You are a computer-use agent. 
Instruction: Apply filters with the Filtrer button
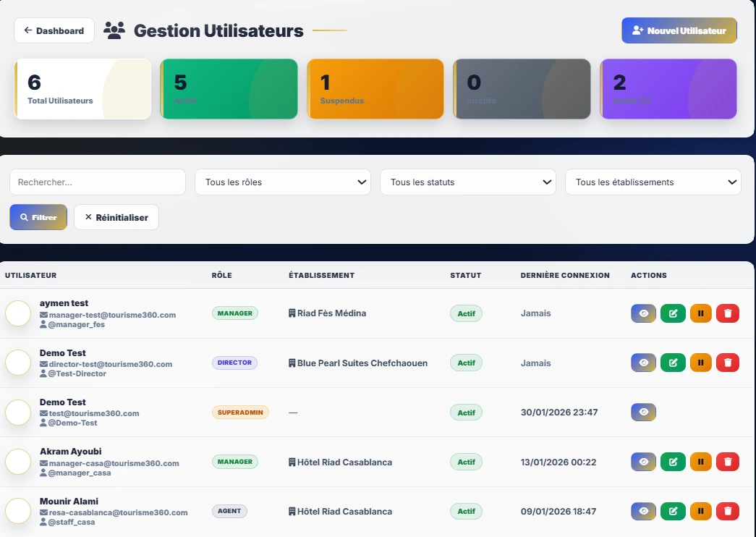[x=38, y=216]
